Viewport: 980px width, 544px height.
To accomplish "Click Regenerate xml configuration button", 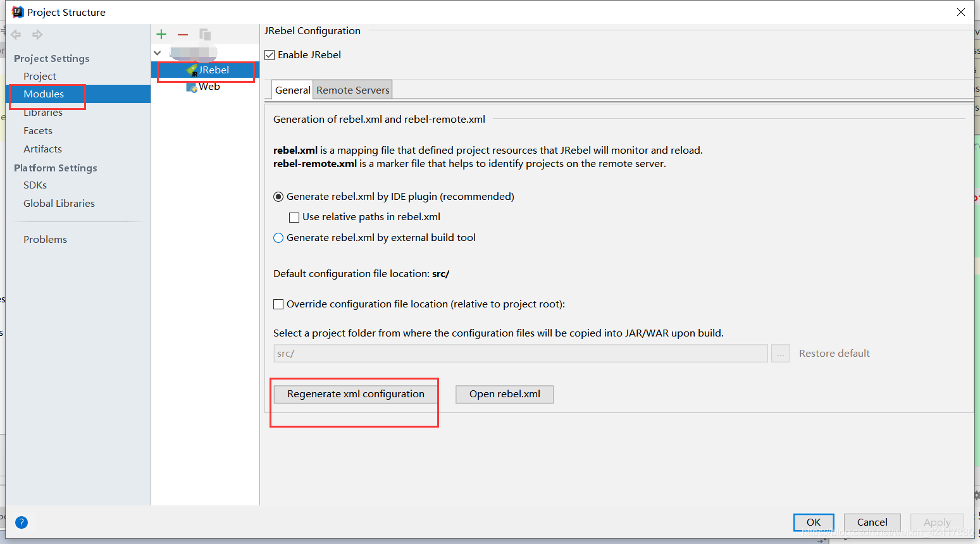I will 356,394.
